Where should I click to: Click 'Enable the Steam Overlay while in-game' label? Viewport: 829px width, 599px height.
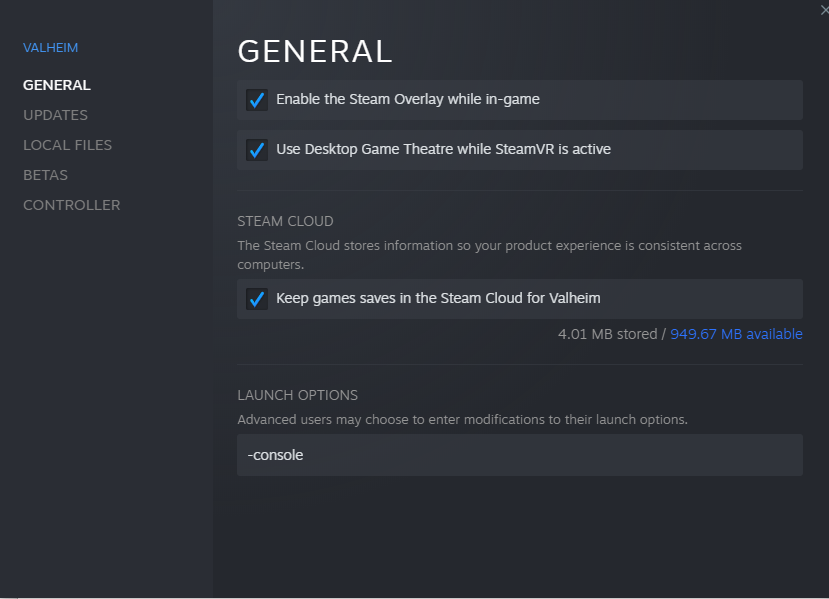tap(408, 100)
